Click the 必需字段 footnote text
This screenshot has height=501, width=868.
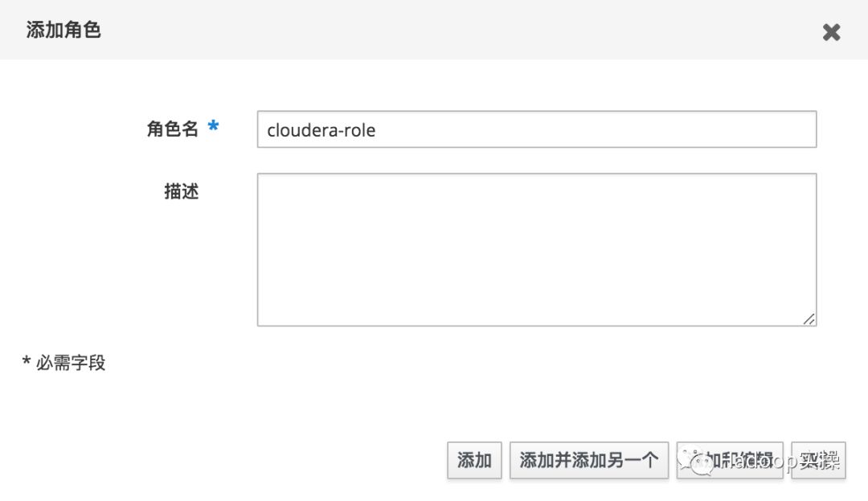(x=71, y=363)
